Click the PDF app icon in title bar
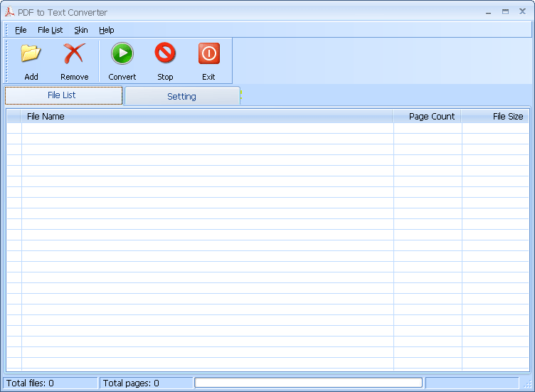This screenshot has height=392, width=535. click(9, 12)
